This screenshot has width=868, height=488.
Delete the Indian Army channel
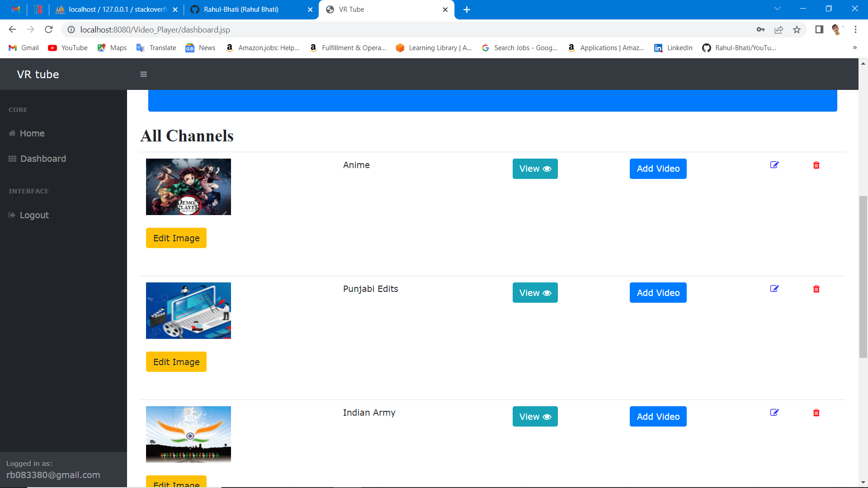tap(816, 413)
